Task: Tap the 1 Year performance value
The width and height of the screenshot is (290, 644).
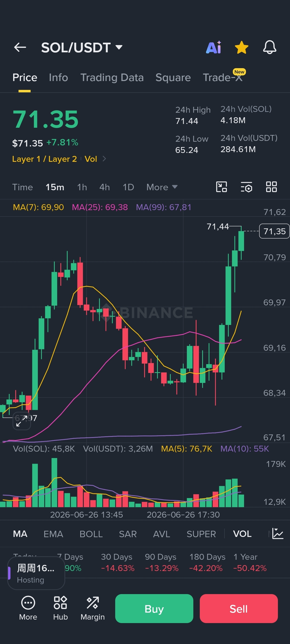Action: coord(250,568)
